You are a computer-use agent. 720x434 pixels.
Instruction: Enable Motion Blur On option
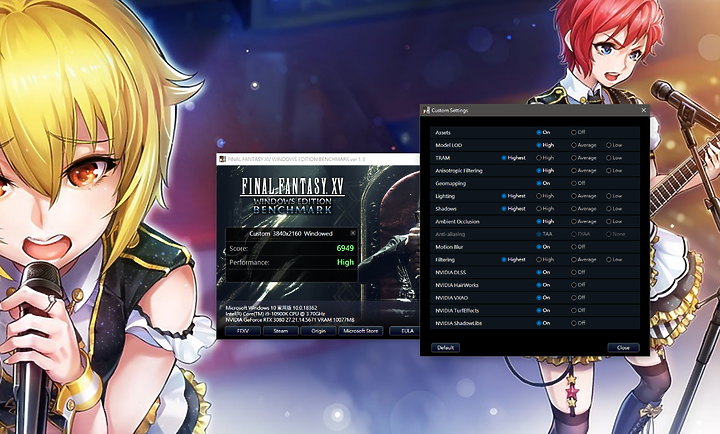[543, 247]
